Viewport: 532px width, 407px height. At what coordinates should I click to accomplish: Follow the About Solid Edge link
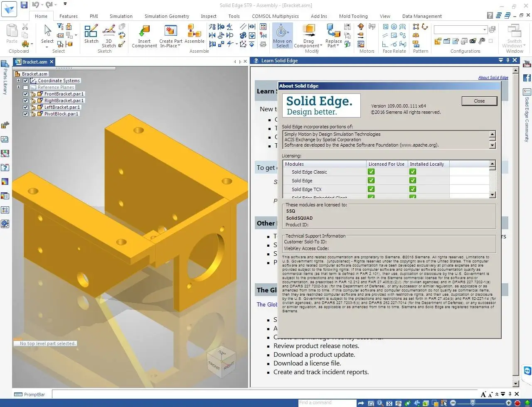(493, 78)
